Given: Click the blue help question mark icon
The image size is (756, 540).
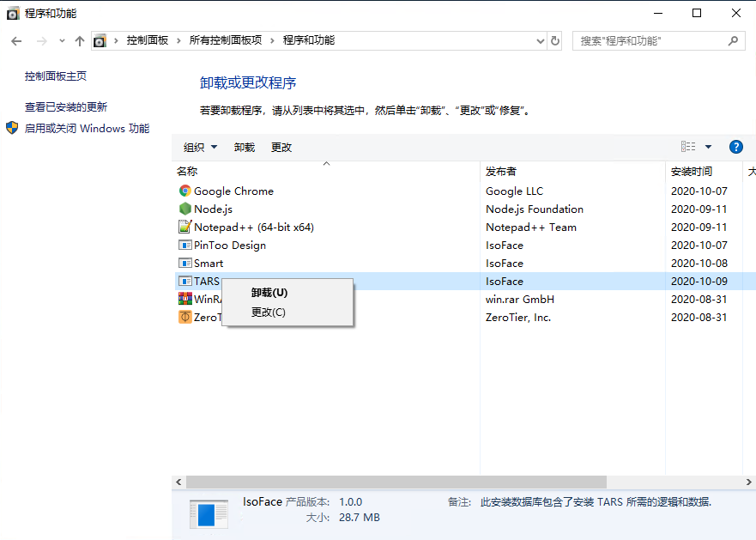Looking at the screenshot, I should click(735, 147).
